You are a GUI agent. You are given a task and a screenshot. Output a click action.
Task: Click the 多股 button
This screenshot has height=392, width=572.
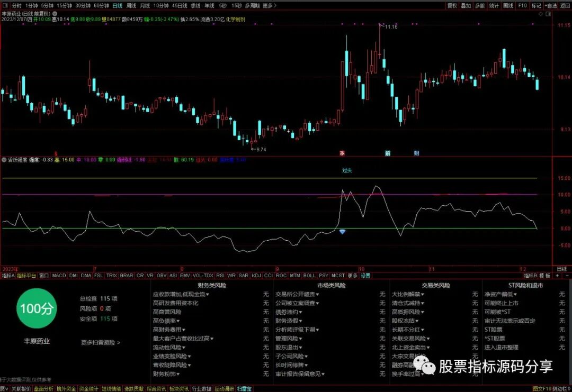(x=480, y=5)
